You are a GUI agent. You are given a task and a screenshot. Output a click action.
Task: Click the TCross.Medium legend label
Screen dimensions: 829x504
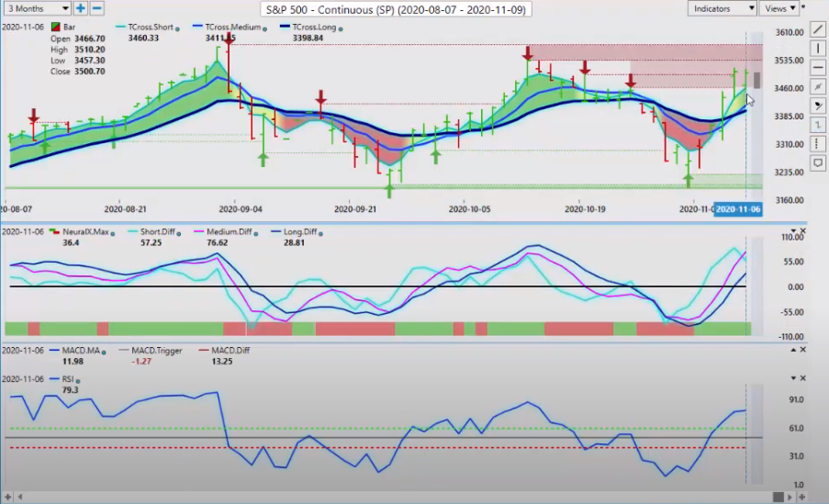(232, 27)
